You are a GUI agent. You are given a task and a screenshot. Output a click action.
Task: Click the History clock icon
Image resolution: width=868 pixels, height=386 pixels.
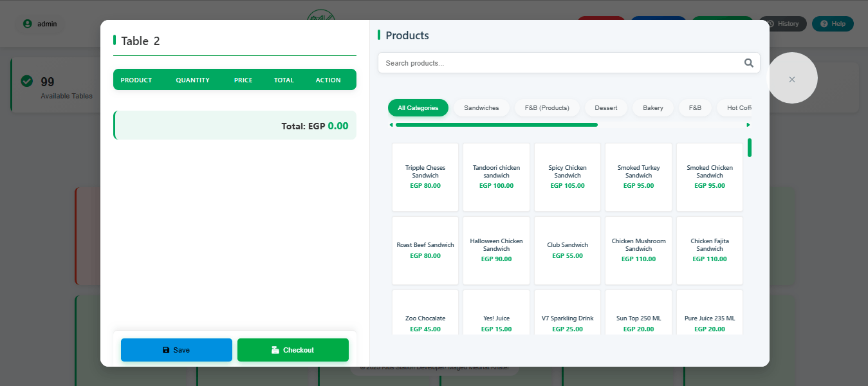[x=770, y=24]
